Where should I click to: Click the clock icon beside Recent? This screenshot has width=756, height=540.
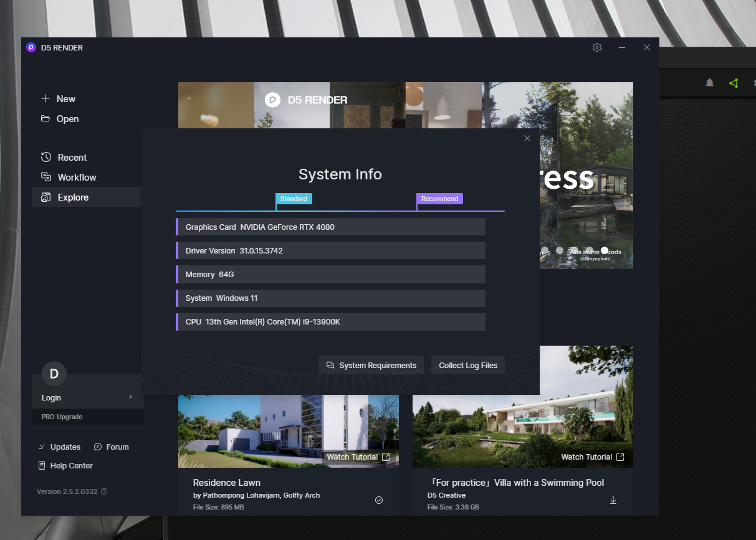[45, 157]
